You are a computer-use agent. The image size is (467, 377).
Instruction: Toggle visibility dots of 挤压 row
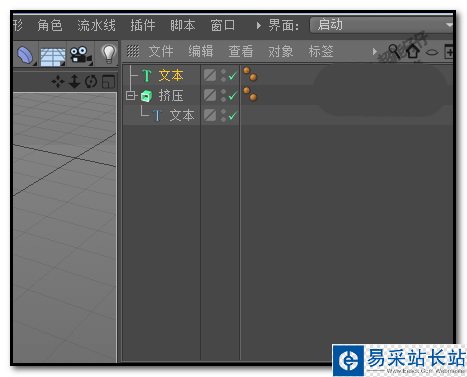[x=223, y=96]
